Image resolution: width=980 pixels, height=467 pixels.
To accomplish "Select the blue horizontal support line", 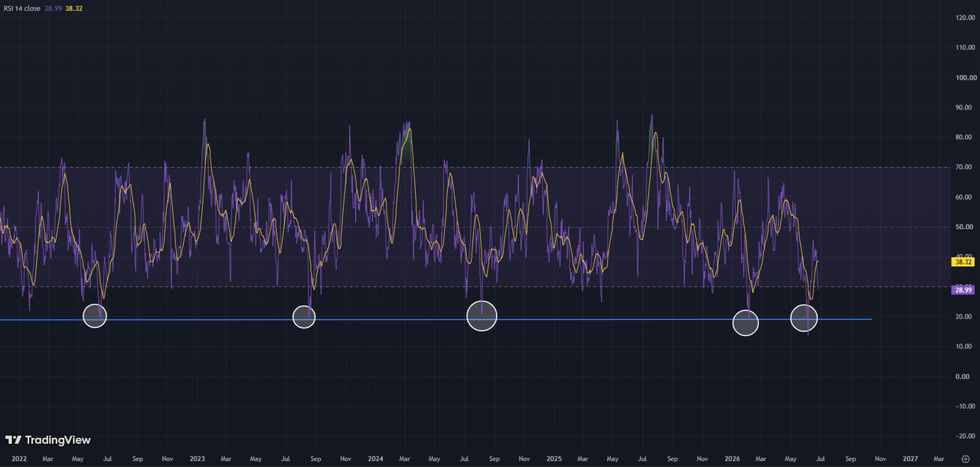I will coord(436,319).
